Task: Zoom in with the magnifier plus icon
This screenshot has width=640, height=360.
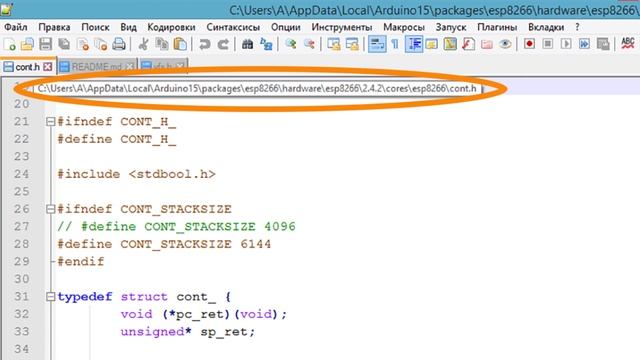Action: point(291,44)
